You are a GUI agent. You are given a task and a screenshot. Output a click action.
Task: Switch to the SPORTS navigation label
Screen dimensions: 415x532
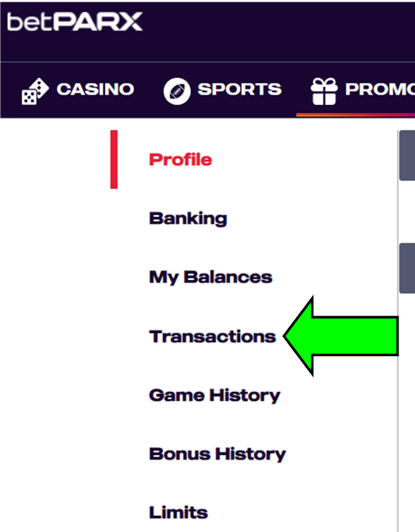pos(239,89)
